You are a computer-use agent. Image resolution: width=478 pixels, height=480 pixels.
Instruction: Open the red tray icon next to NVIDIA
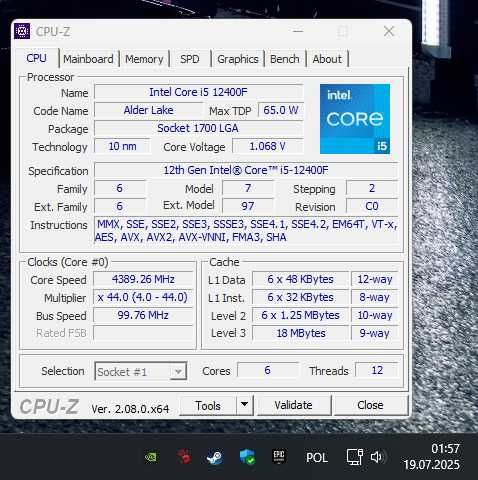pos(184,457)
